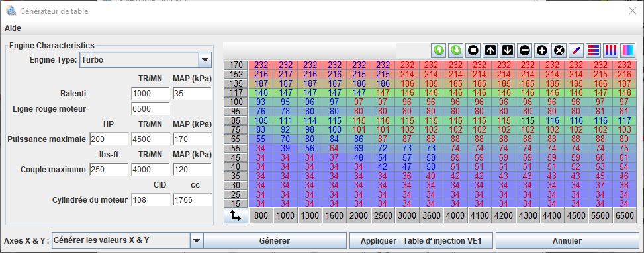Screen dimensions: 644x253
Task: Select the 117 kPa row header
Action: click(236, 92)
